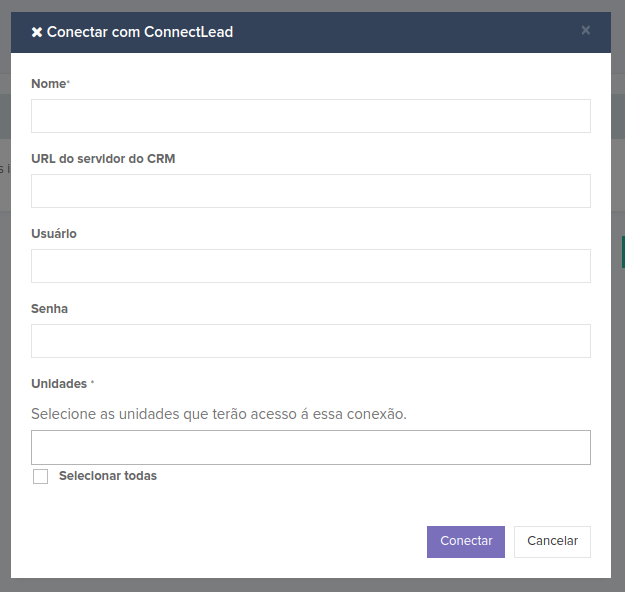Image resolution: width=625 pixels, height=592 pixels.
Task: Focus the Nome input field
Action: (x=311, y=116)
